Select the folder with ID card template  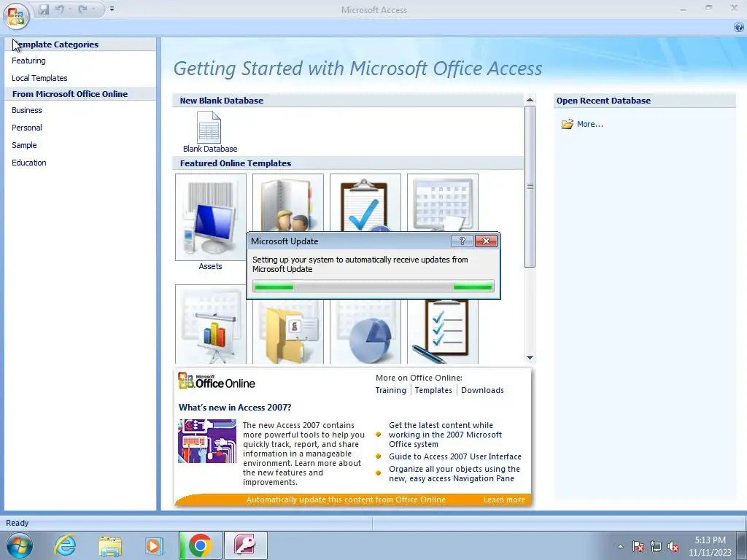click(287, 332)
